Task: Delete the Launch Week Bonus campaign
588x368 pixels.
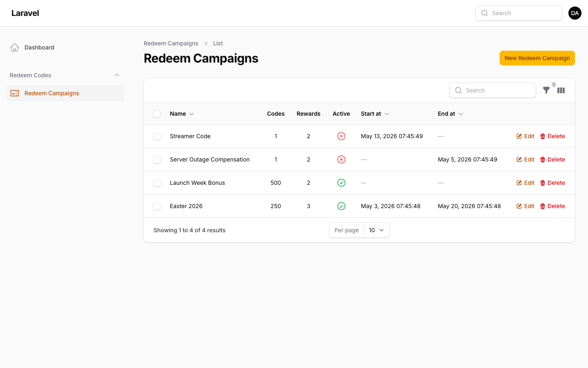Action: pos(552,183)
